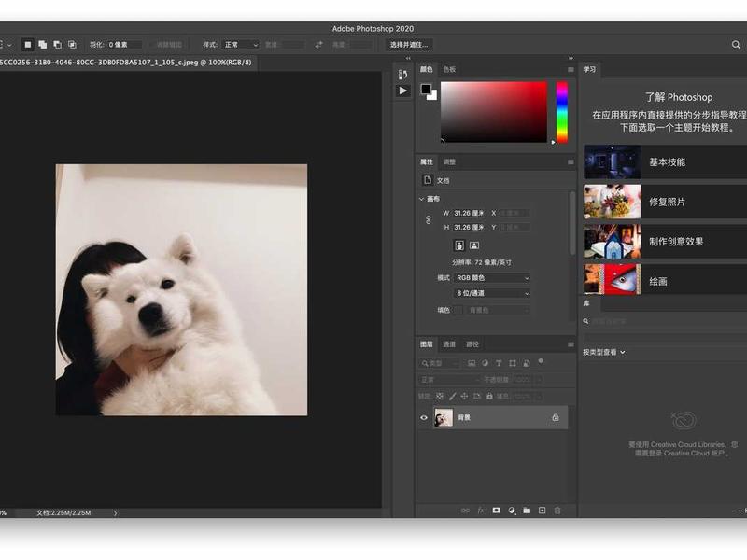Image resolution: width=747 pixels, height=560 pixels.
Task: Switch the layer filtering on/off dot
Action: (541, 361)
